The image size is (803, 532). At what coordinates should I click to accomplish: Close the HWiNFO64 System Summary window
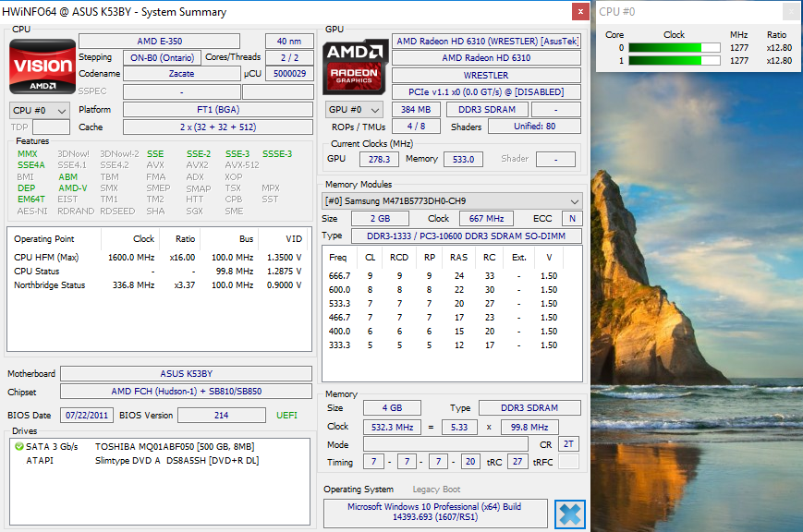pos(580,11)
